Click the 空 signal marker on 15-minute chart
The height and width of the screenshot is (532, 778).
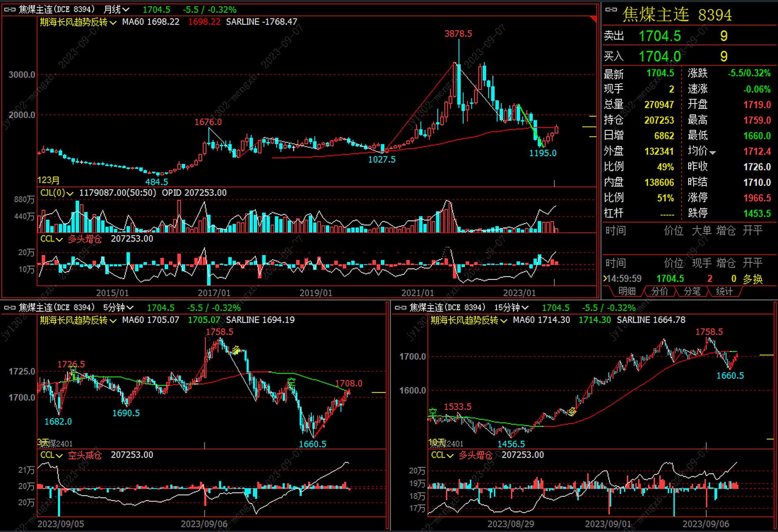433,412
